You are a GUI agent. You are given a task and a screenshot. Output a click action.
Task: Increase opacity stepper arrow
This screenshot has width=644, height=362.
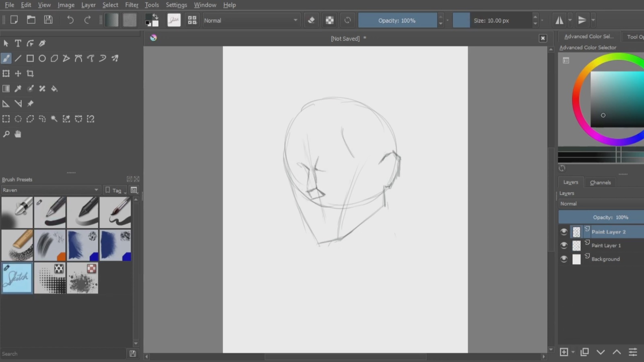441,17
